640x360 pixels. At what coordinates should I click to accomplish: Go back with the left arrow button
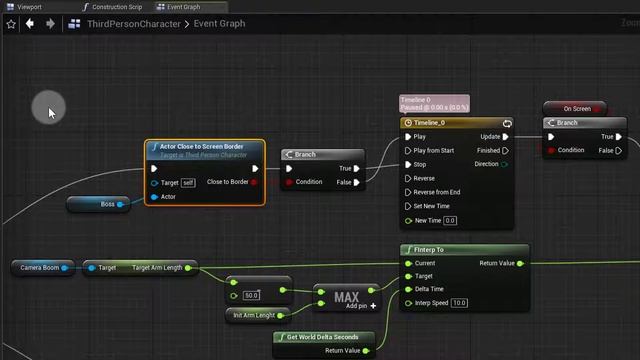29,24
